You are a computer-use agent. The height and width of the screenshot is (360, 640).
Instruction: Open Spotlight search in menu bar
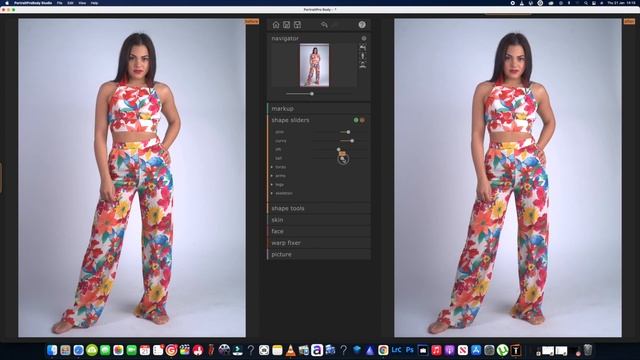[586, 3]
